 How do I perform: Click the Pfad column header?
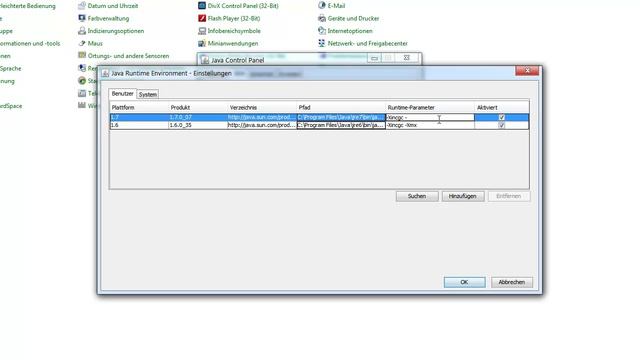[341, 107]
